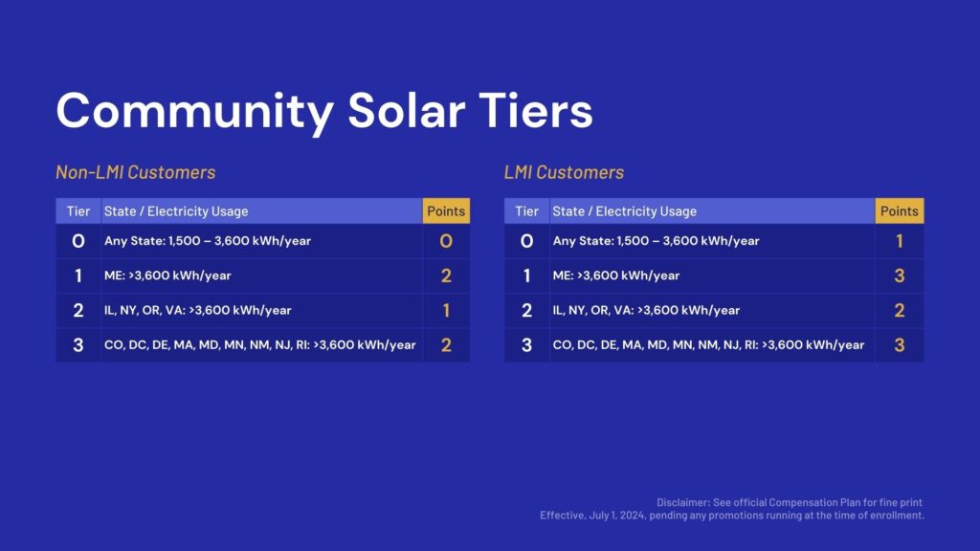Click tier number 2 in Non-LMI IL, NY row
The width and height of the screenshot is (980, 551).
coord(78,311)
